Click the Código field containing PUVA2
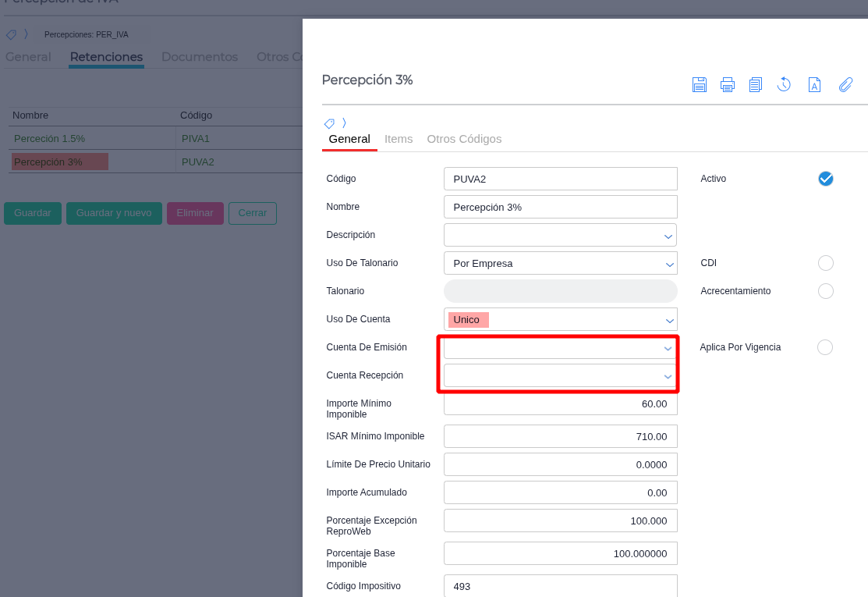 [560, 179]
